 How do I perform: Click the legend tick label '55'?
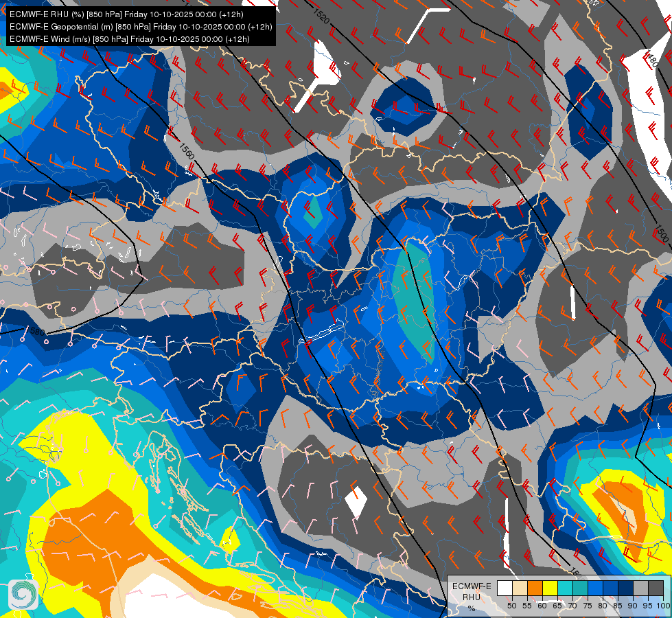click(x=527, y=606)
